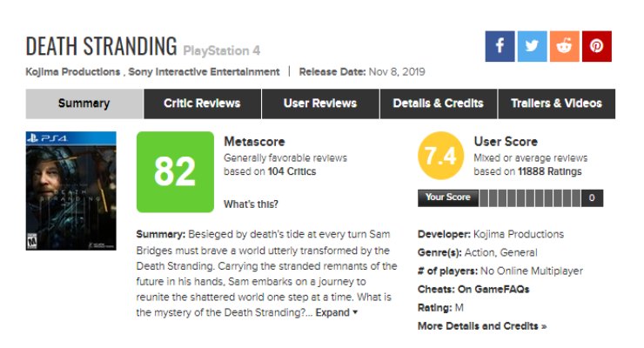
Task: Click the green Metascore 82 badge
Action: tap(174, 172)
